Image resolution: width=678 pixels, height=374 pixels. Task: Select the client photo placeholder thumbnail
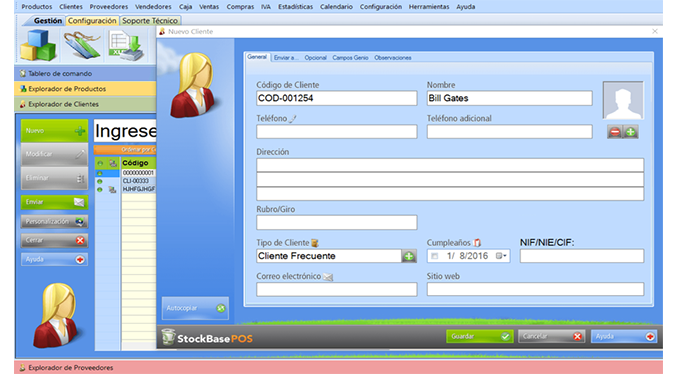[x=623, y=100]
